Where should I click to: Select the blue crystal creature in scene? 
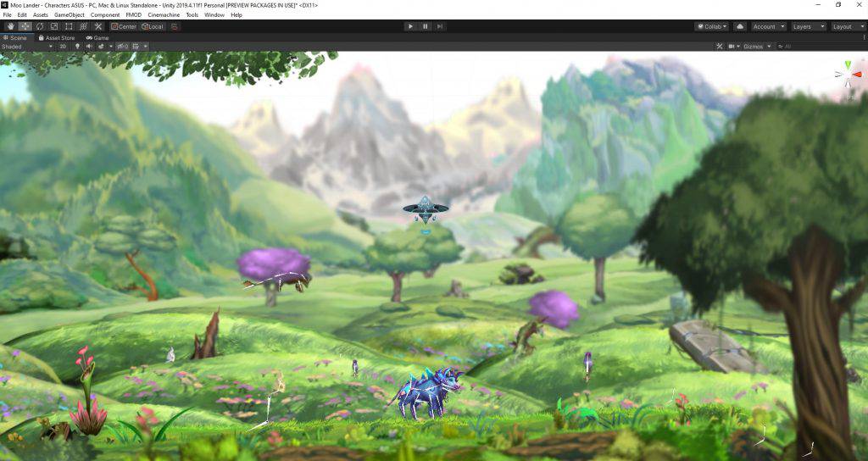coord(427,392)
